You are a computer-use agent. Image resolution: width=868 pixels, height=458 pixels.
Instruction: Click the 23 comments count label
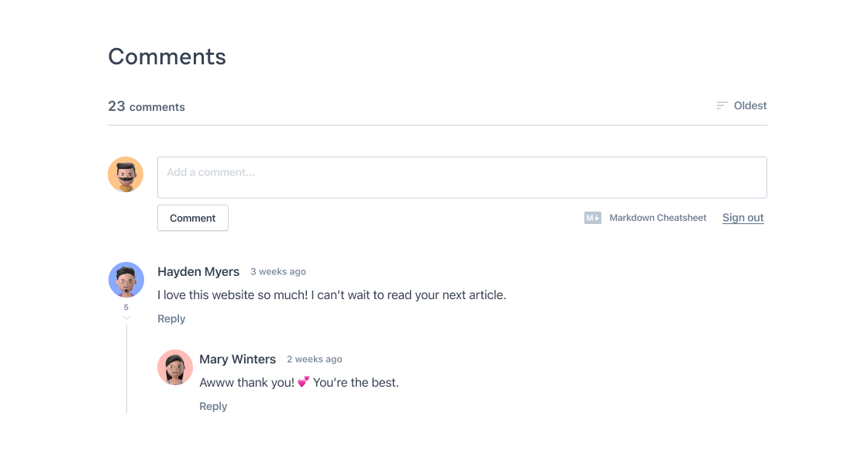pyautogui.click(x=146, y=106)
